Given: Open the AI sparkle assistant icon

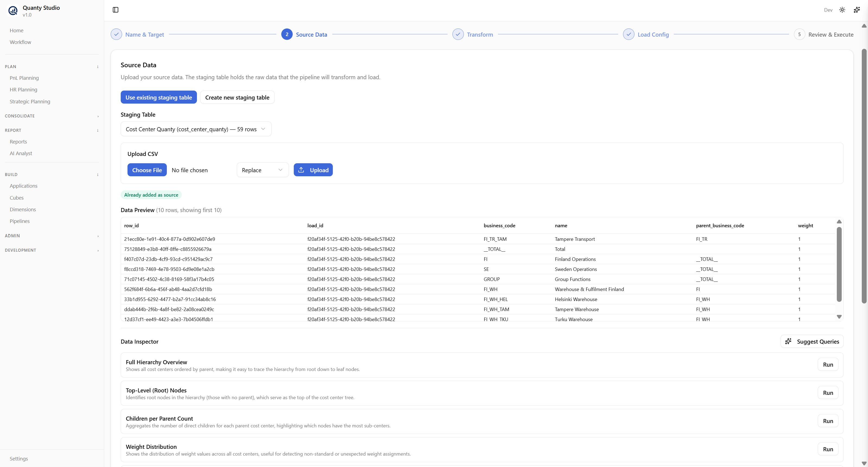Looking at the screenshot, I should pos(857,10).
